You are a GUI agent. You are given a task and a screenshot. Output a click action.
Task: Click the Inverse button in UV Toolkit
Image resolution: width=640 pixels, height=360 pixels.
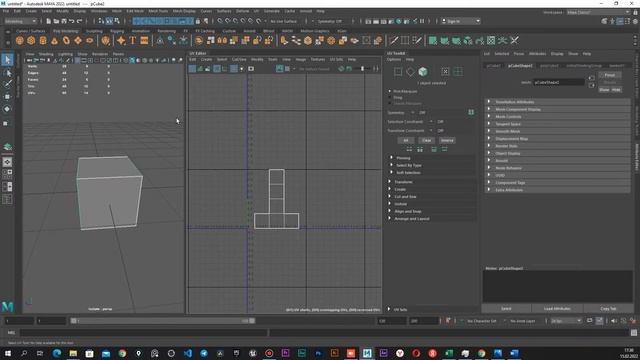pyautogui.click(x=447, y=140)
